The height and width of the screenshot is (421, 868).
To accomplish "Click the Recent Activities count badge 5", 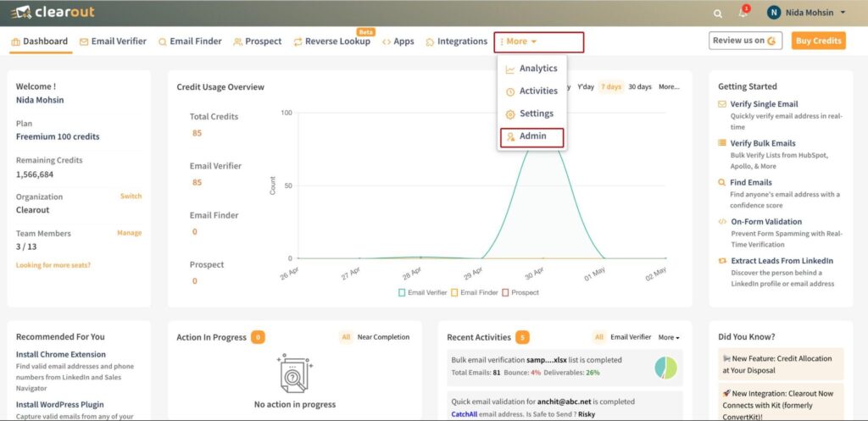I will [522, 337].
